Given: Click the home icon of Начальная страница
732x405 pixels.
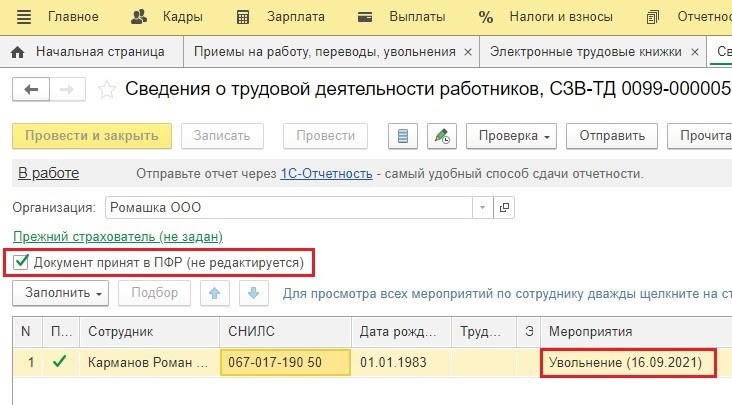Looking at the screenshot, I should pyautogui.click(x=18, y=51).
